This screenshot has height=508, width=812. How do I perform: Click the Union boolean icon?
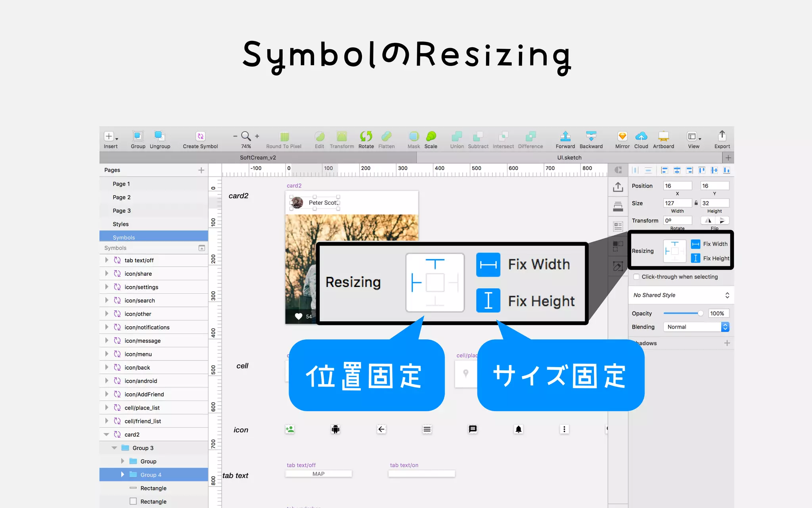457,136
